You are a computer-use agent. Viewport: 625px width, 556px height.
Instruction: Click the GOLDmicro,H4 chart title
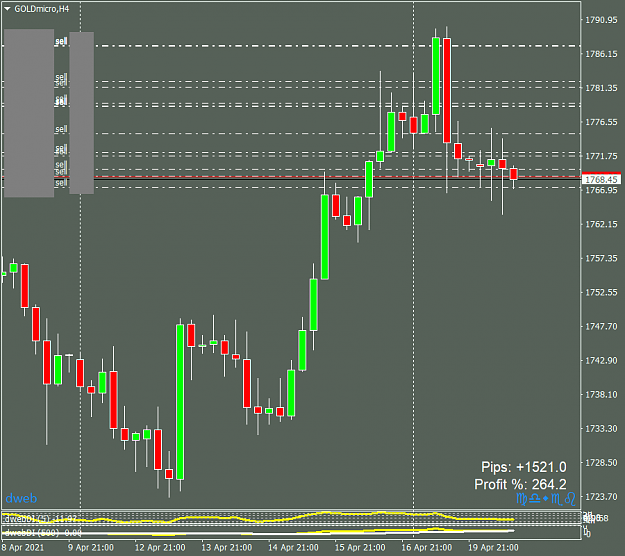click(x=41, y=9)
